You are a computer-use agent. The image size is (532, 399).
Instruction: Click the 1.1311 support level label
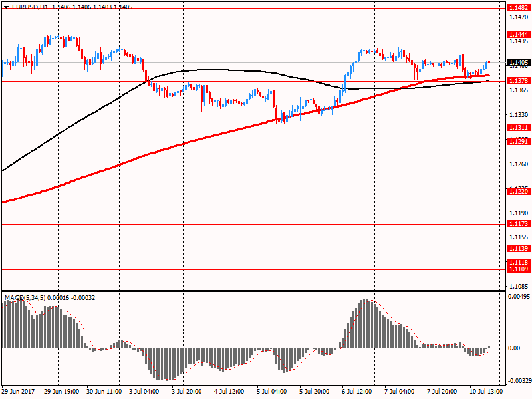[x=519, y=128]
